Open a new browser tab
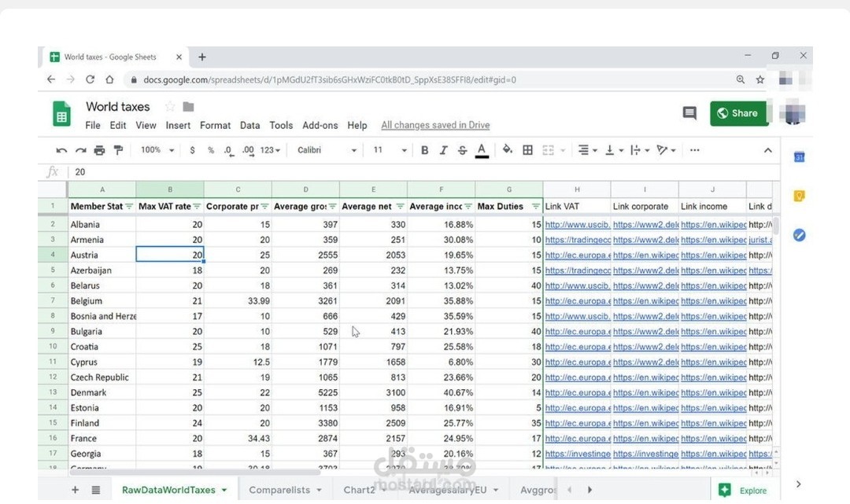Viewport: 850px width, 504px height. click(201, 57)
